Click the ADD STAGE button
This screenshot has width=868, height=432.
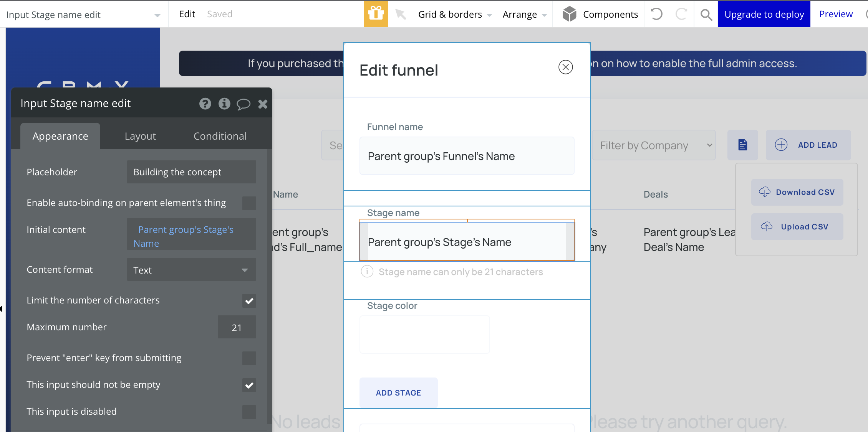398,392
